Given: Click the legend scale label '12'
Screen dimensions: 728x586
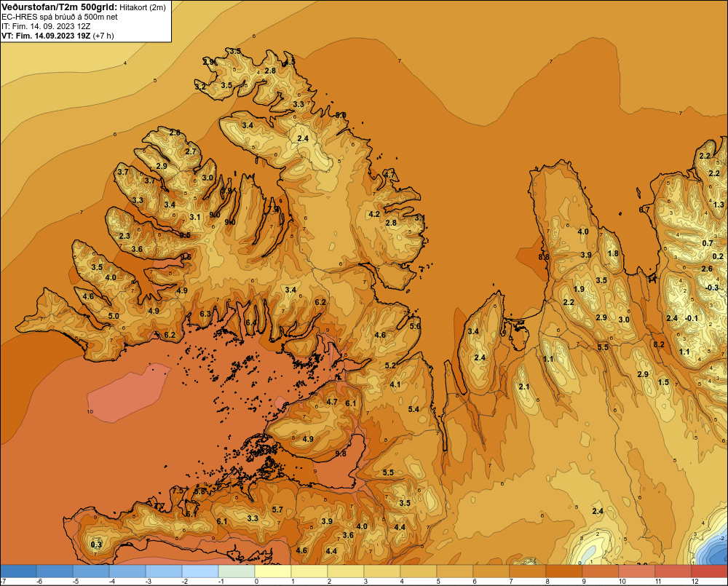Looking at the screenshot, I should 695,582.
